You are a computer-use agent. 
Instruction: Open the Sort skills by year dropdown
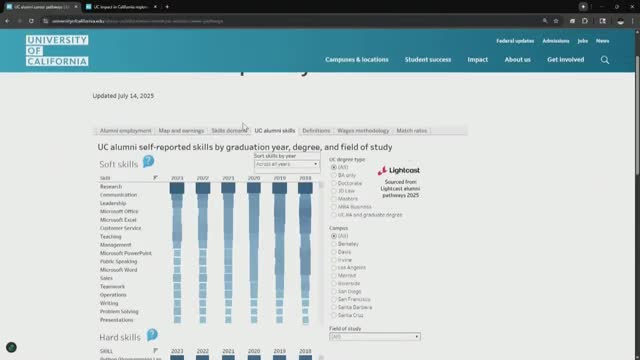click(x=287, y=164)
